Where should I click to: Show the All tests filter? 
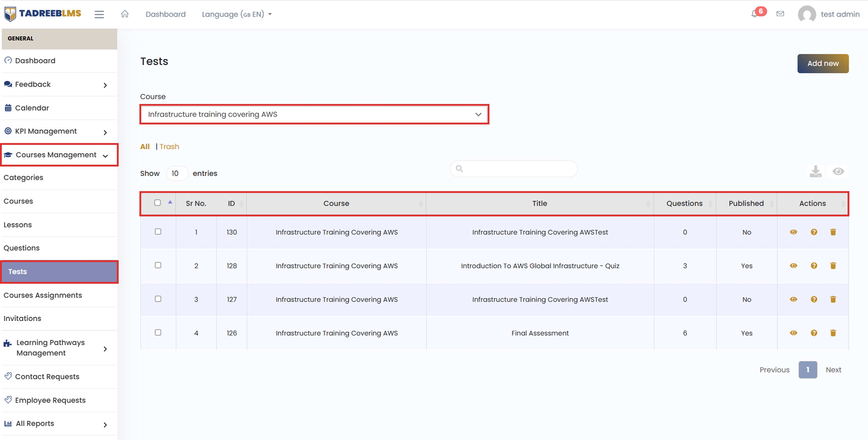click(145, 147)
